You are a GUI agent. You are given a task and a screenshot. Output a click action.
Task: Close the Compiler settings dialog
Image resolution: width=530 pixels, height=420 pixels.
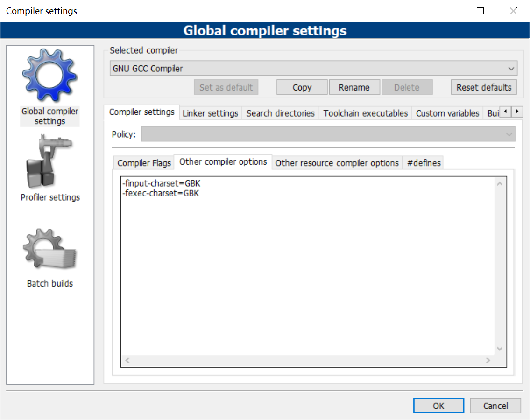point(513,11)
